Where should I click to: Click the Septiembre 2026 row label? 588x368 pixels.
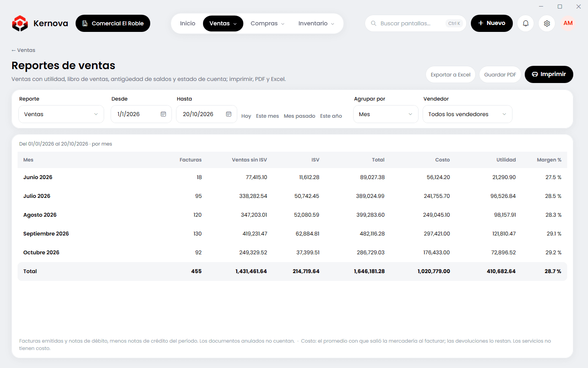tap(46, 234)
